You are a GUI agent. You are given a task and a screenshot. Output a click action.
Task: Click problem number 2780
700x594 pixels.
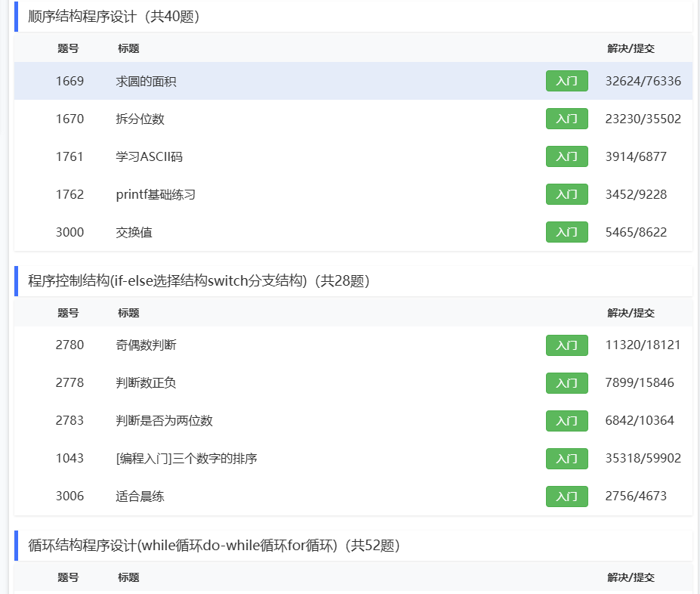tap(69, 345)
